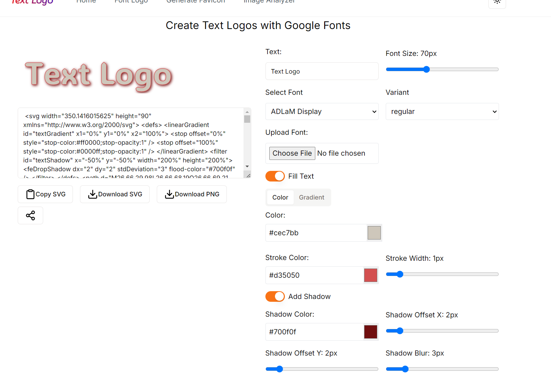Open the stroke color swatch picker
Viewport: 551px width, 392px height.
370,275
